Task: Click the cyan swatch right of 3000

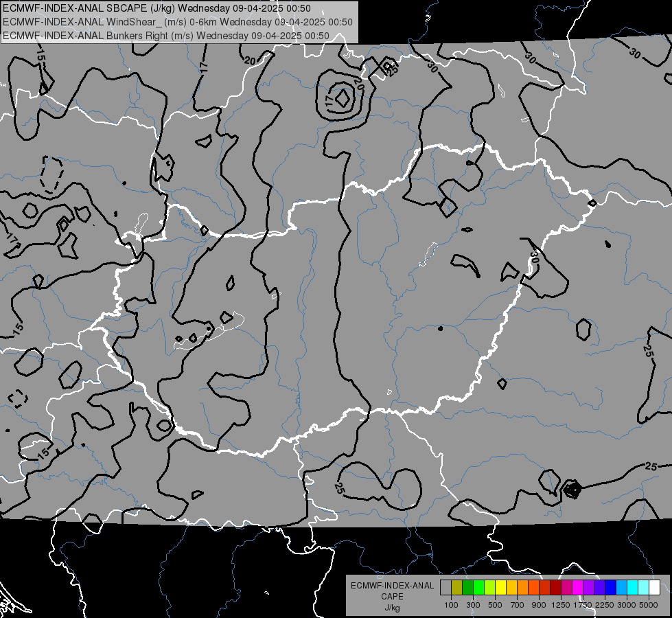Action: point(633,588)
